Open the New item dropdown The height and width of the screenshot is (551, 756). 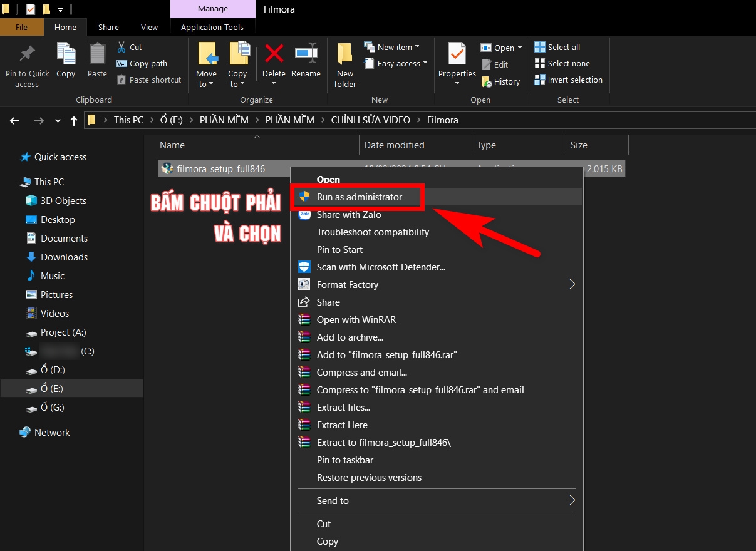point(391,47)
